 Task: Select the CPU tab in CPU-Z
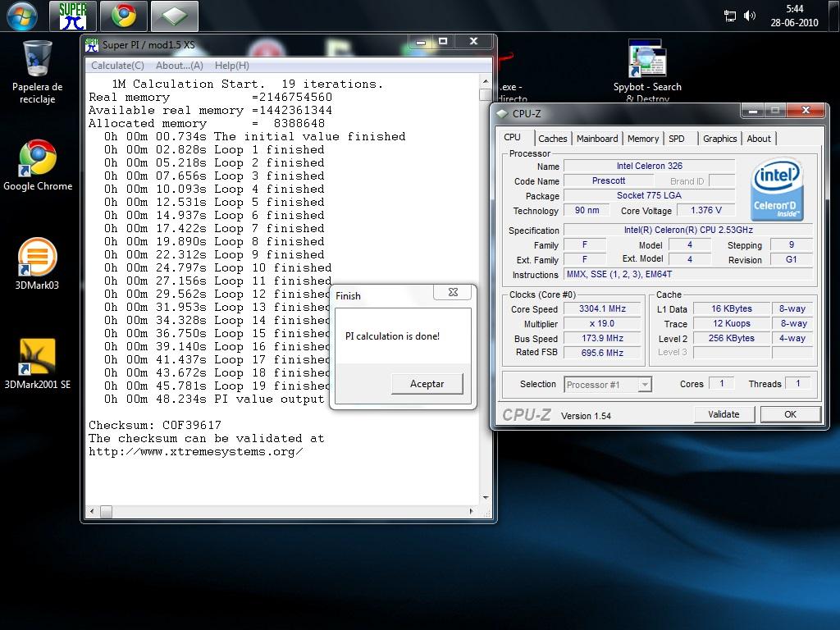513,137
